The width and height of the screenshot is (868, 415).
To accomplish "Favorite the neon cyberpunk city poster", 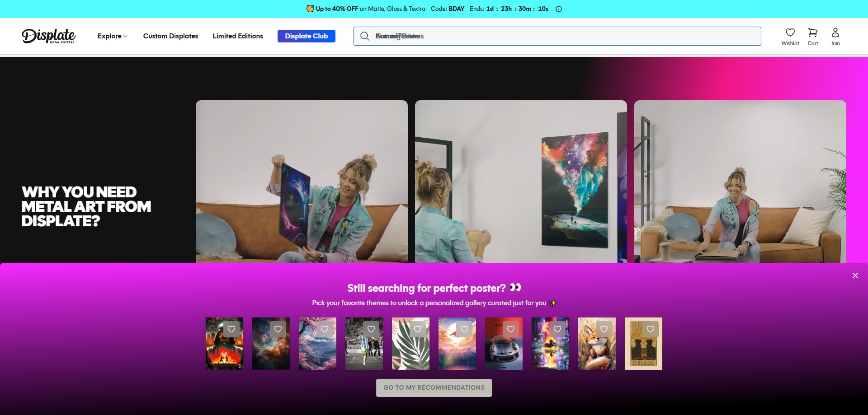I will click(557, 329).
